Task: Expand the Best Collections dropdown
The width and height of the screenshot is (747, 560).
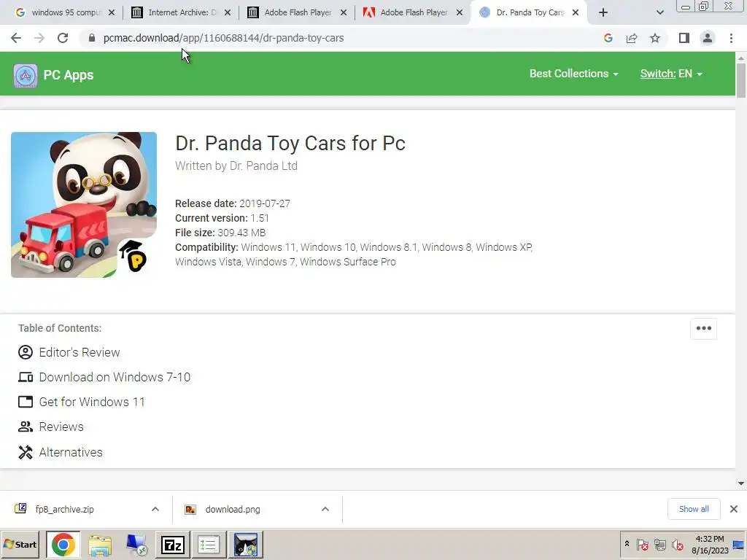Action: point(573,74)
